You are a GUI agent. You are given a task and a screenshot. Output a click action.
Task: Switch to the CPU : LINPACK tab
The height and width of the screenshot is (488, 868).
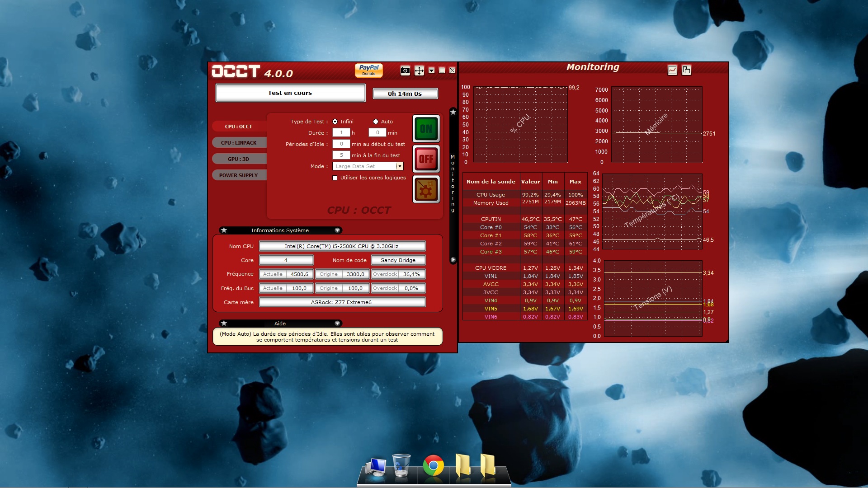pos(239,143)
